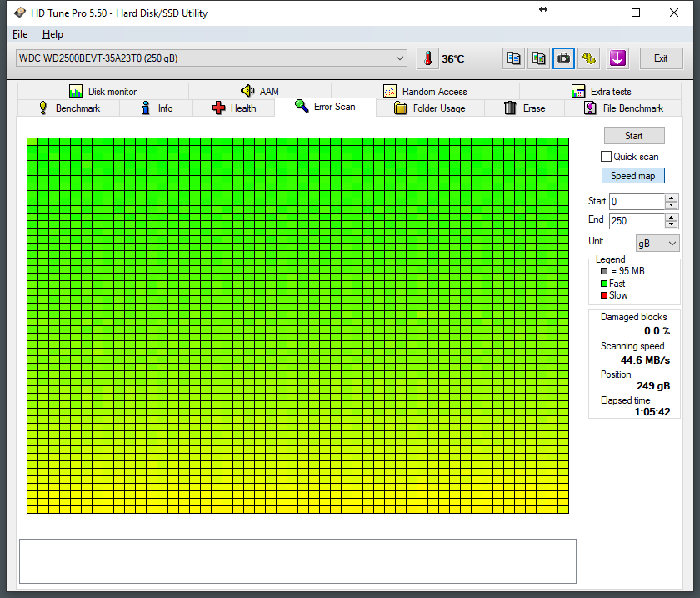Enable the Quick scan checkbox
Image resolution: width=700 pixels, height=598 pixels.
(x=607, y=157)
